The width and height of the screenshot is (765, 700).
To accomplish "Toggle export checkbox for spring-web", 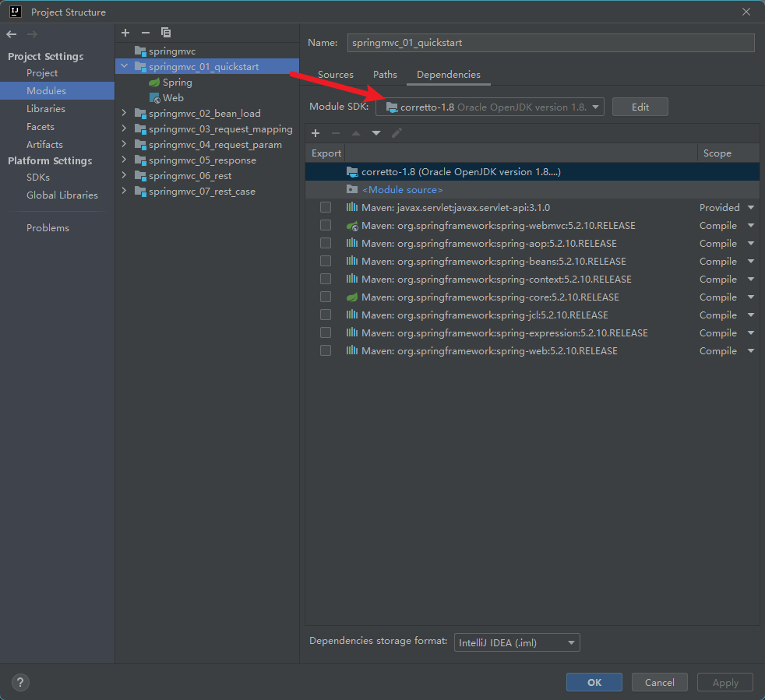I will [326, 350].
